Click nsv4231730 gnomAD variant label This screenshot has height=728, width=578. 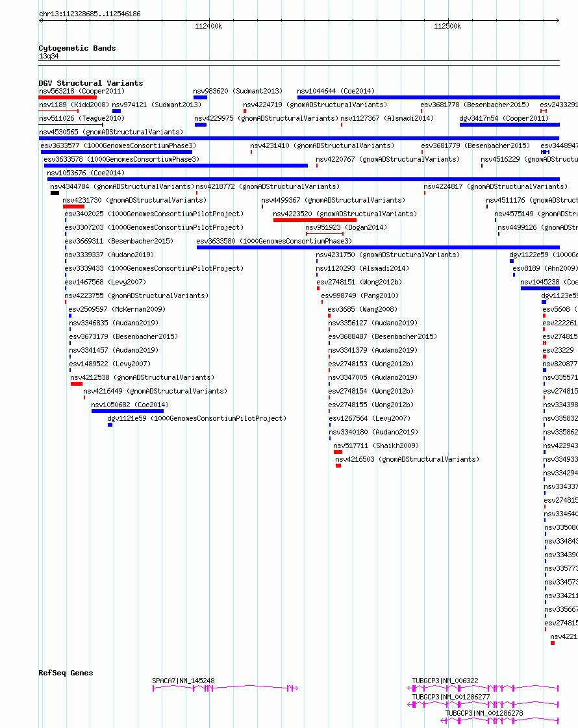coord(134,200)
